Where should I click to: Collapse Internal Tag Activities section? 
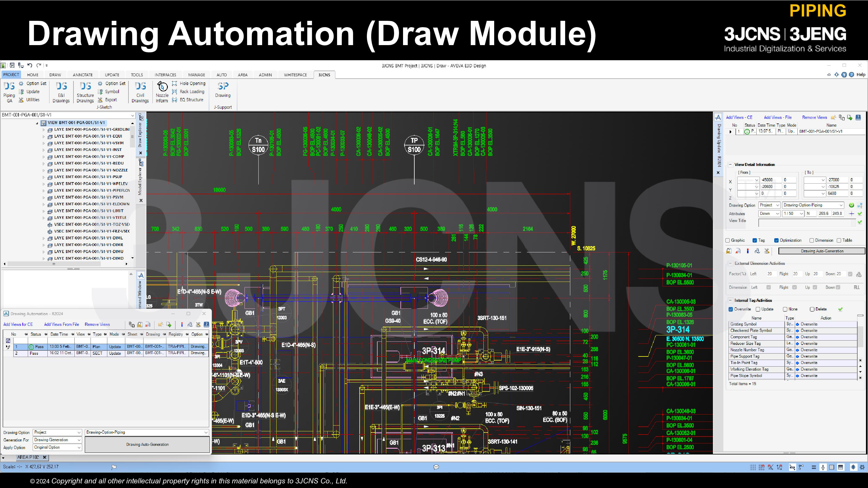pyautogui.click(x=731, y=300)
